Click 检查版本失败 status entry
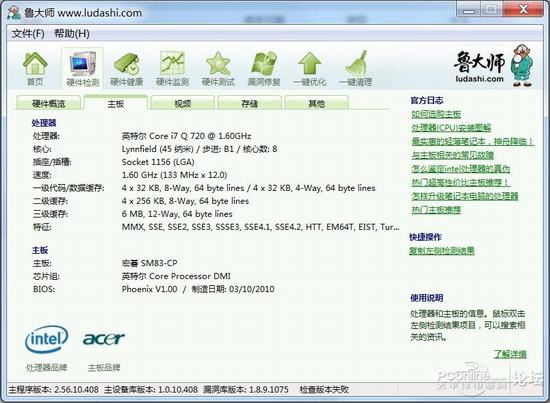This screenshot has height=403, width=550. click(x=324, y=390)
